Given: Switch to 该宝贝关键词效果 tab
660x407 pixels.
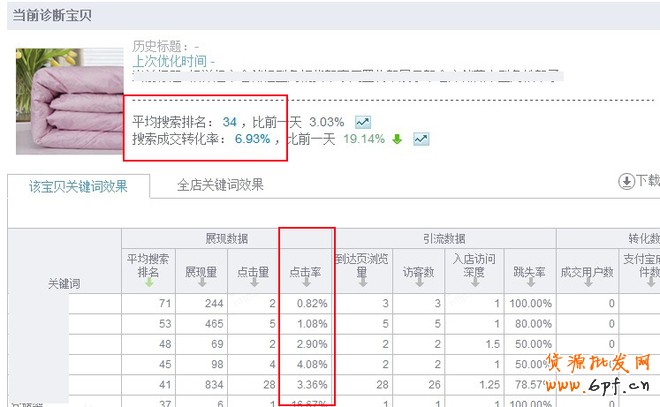Looking at the screenshot, I should click(79, 185).
